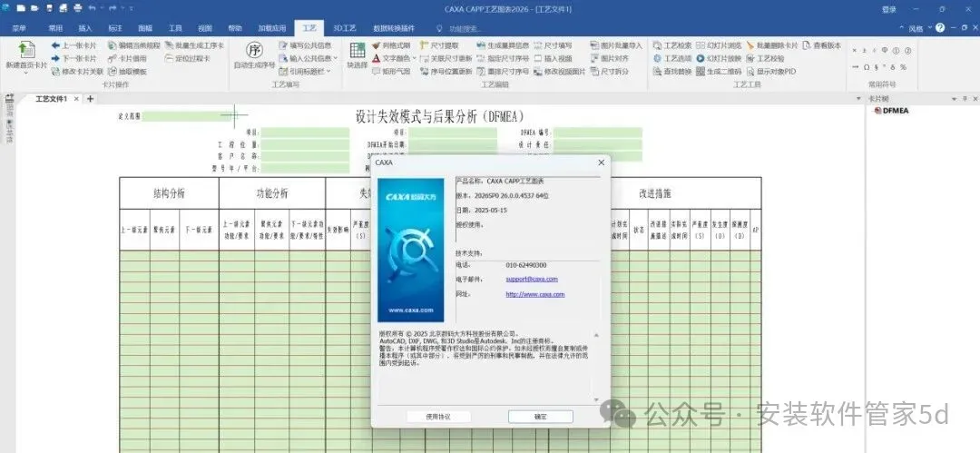980x453 pixels.
Task: Click the help question mark icon
Action: pyautogui.click(x=939, y=27)
